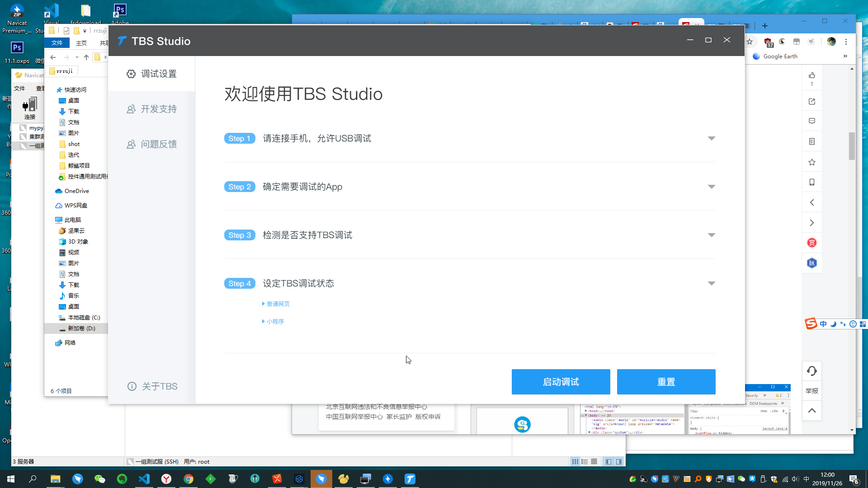Open the 文件 tab in File Explorer ribbon

57,43
